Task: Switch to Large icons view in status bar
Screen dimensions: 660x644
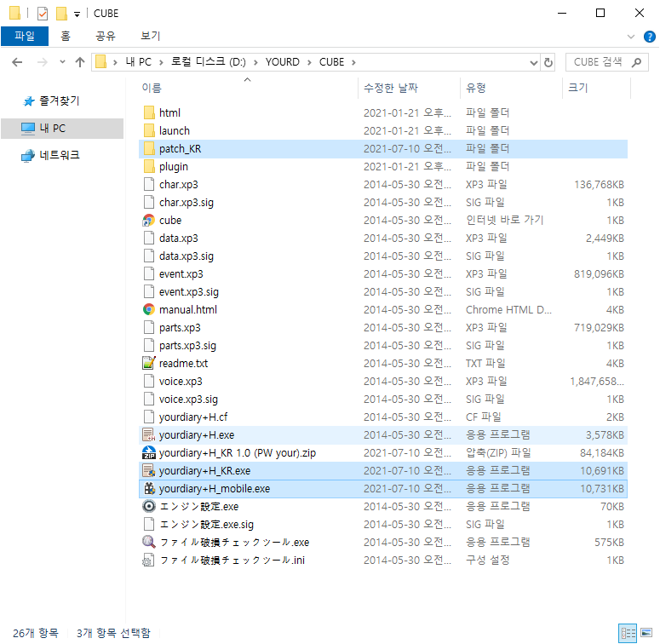Action: tap(646, 633)
